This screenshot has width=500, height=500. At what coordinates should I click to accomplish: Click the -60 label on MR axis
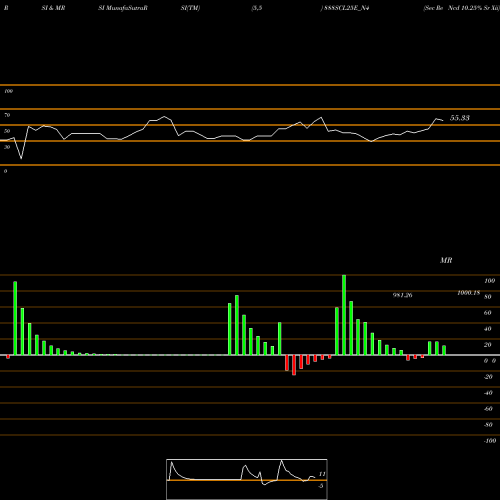pyautogui.click(x=488, y=409)
